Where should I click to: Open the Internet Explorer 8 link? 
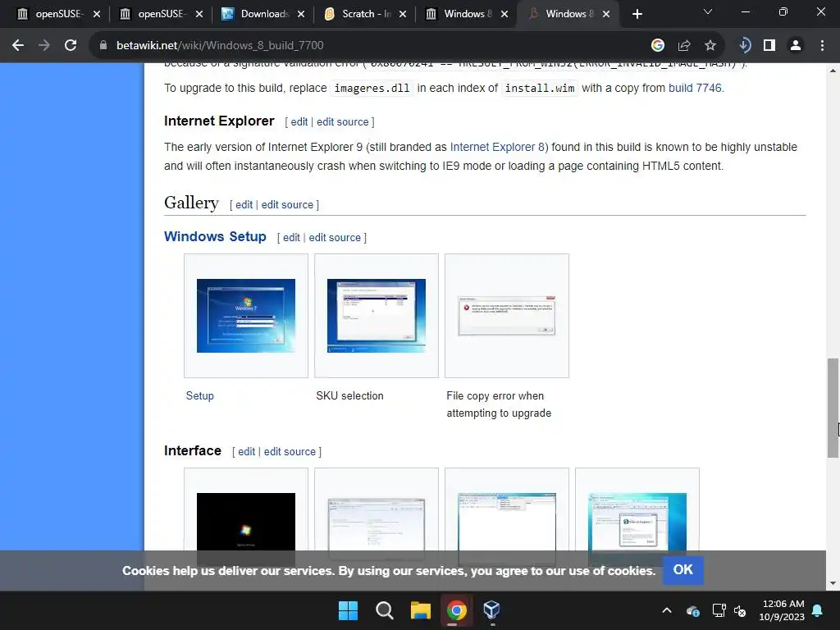tap(497, 147)
